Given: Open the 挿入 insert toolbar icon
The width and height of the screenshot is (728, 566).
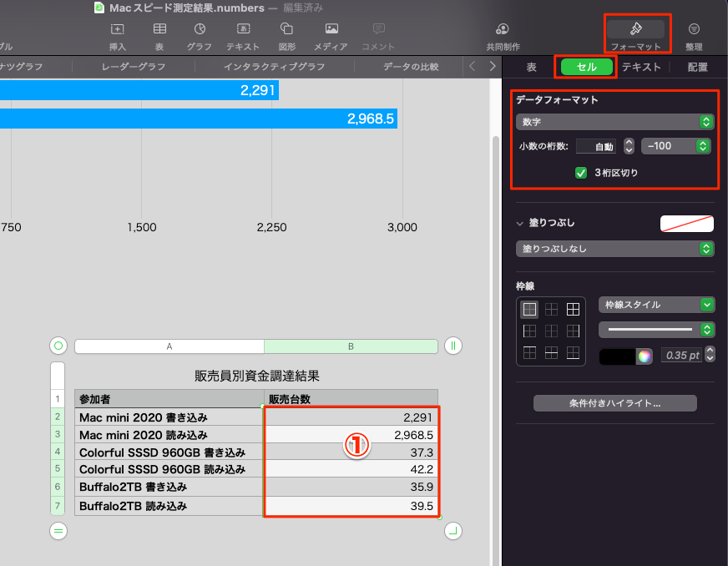Looking at the screenshot, I should pos(118,29).
